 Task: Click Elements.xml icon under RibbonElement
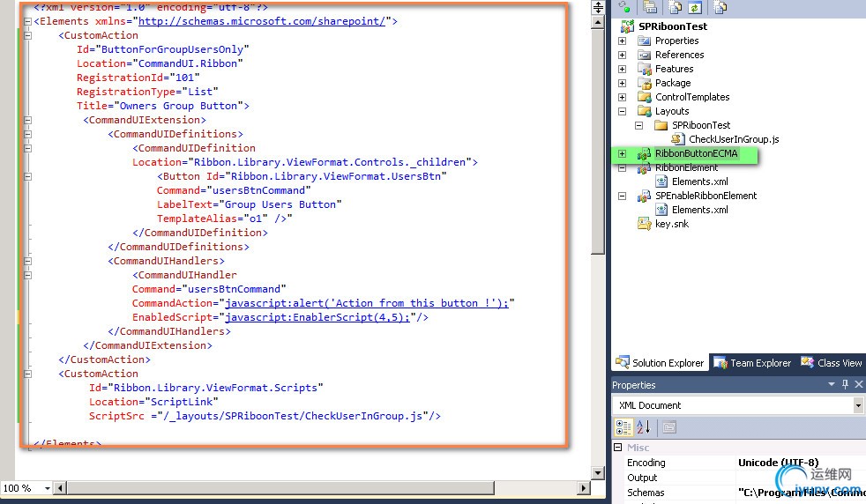(x=661, y=181)
